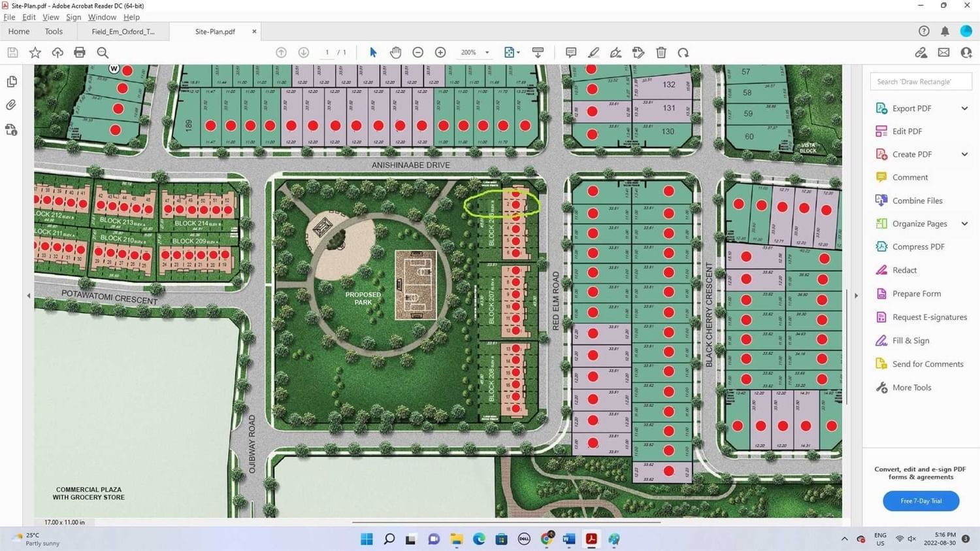
Task: Open More Tools
Action: 911,388
